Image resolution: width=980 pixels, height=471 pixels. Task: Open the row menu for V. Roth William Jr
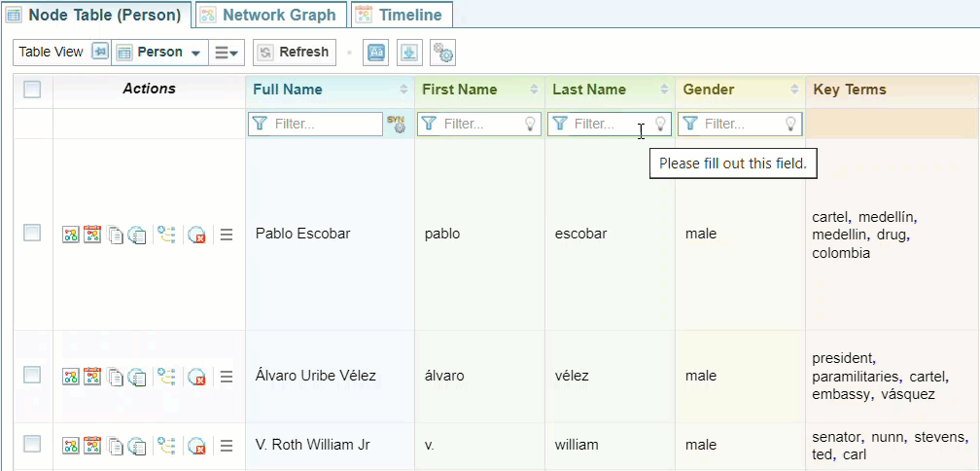[x=227, y=446]
